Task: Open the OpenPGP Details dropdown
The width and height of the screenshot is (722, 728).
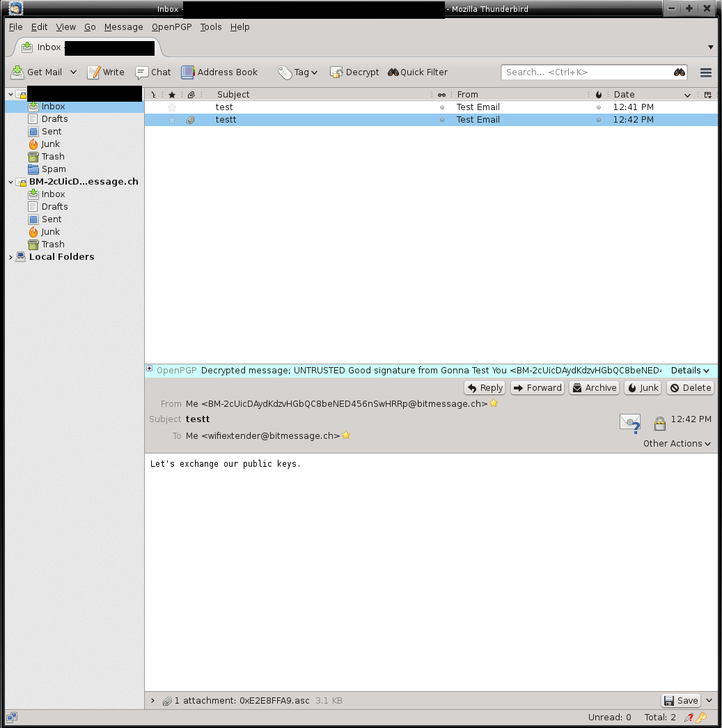Action: (x=690, y=371)
